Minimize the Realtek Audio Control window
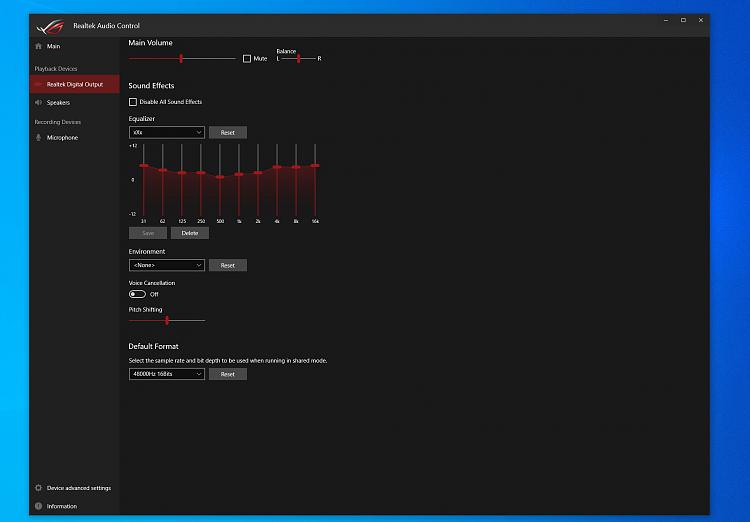The image size is (750, 522). click(x=666, y=20)
